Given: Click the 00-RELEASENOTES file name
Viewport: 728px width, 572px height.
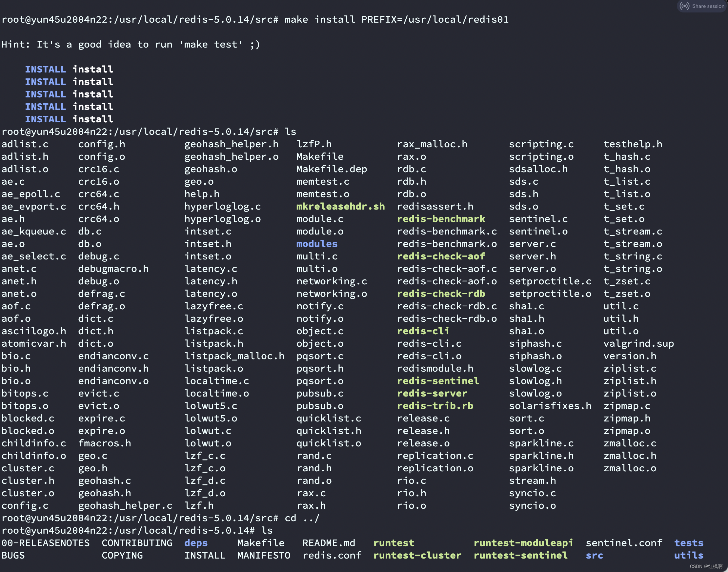Looking at the screenshot, I should [46, 543].
